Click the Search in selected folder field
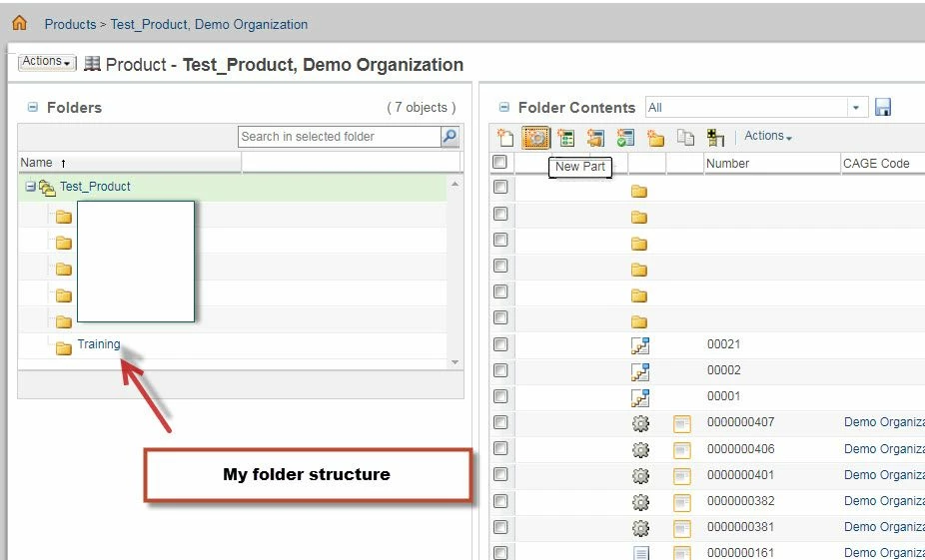 pyautogui.click(x=340, y=136)
